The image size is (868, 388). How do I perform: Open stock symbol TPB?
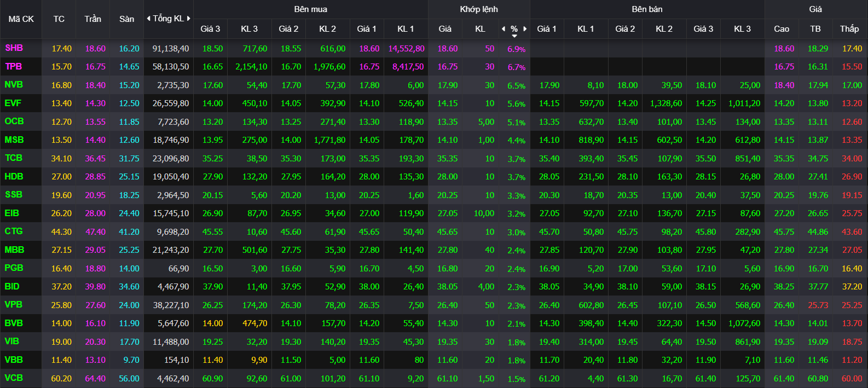tap(14, 66)
